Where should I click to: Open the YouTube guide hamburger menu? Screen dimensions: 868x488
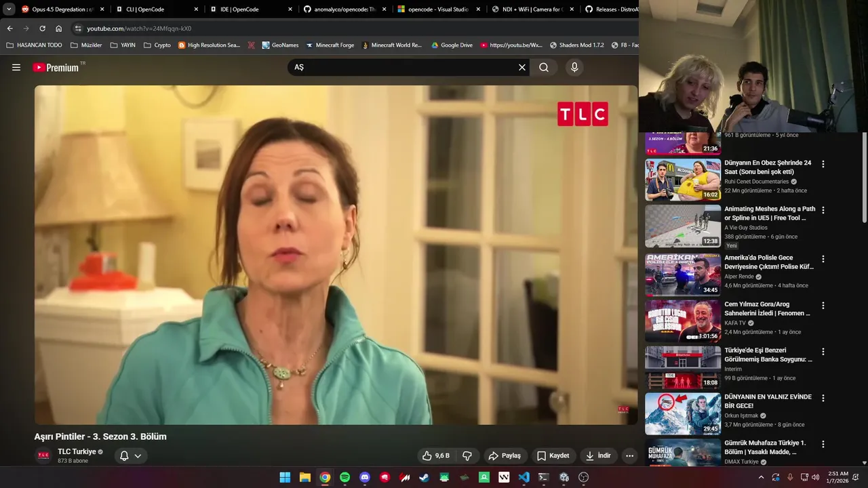point(16,67)
